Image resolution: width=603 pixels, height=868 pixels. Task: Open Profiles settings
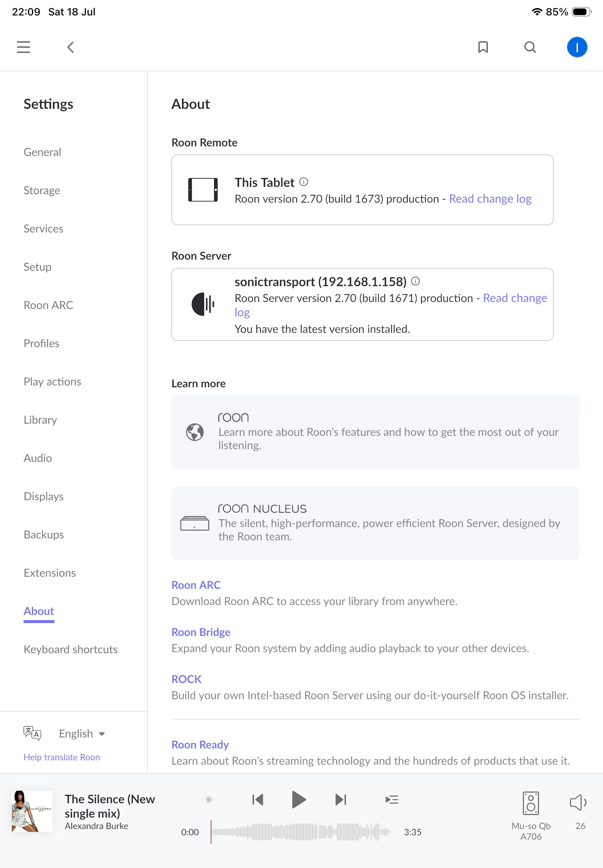(42, 343)
